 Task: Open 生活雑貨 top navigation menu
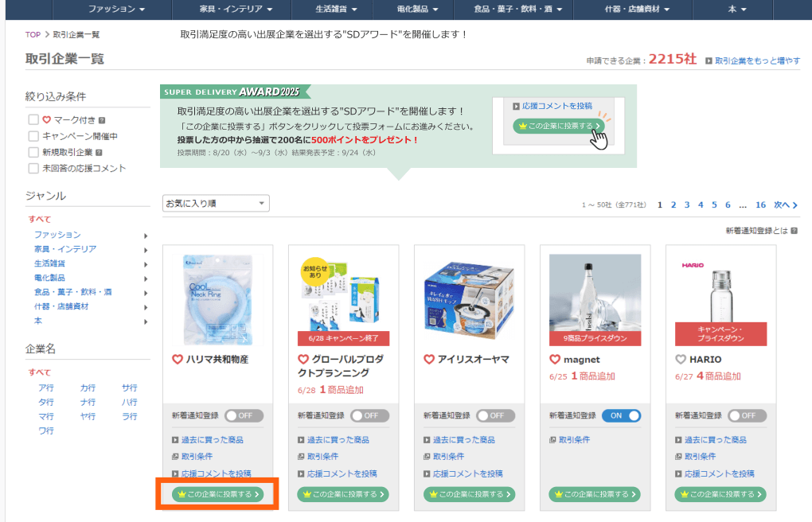coord(336,10)
